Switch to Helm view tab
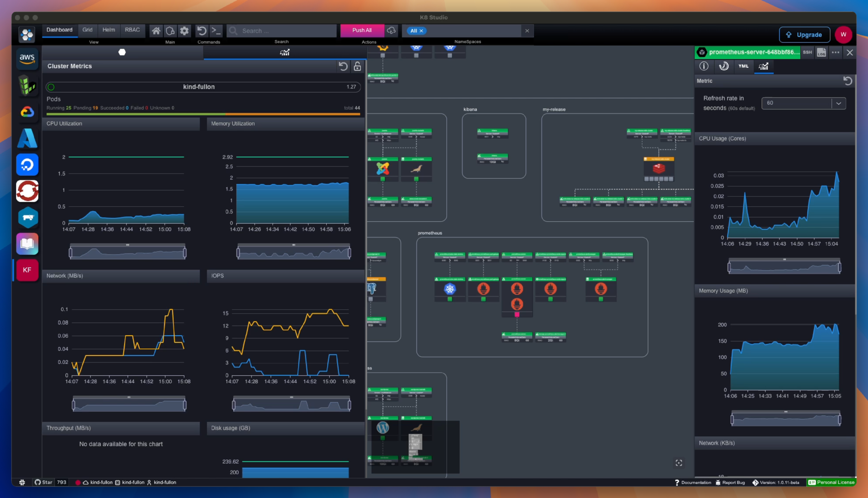This screenshot has width=868, height=498. pos(109,30)
